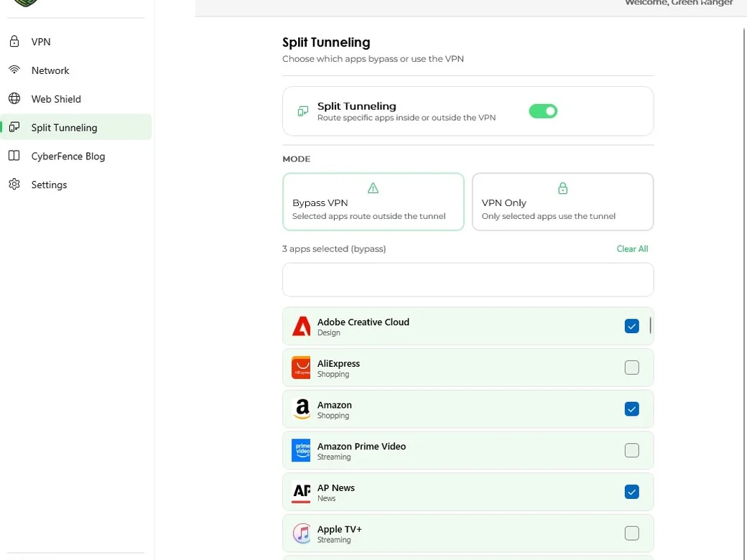The width and height of the screenshot is (747, 560).
Task: Click the 'Welcome, Green Ranger' text
Action: pyautogui.click(x=679, y=2)
